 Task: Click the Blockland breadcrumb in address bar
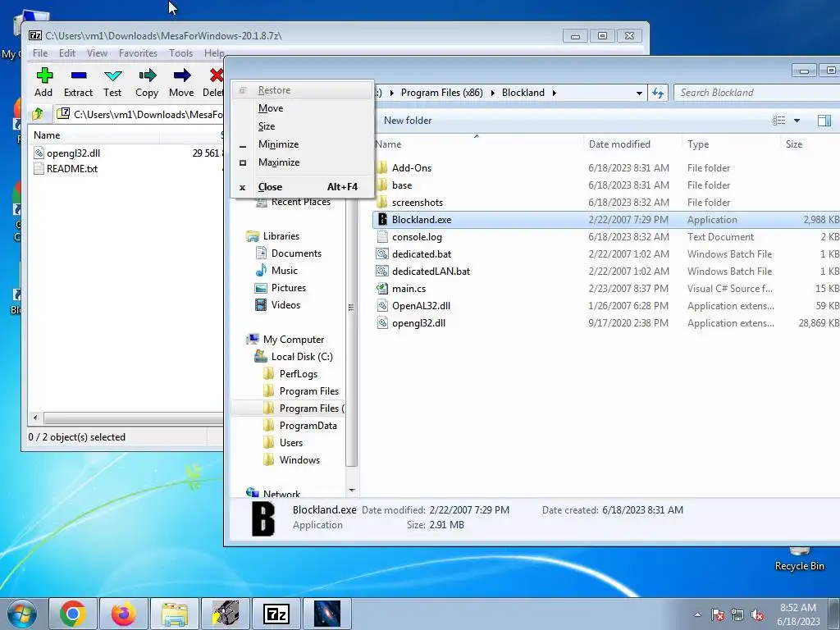tap(523, 93)
